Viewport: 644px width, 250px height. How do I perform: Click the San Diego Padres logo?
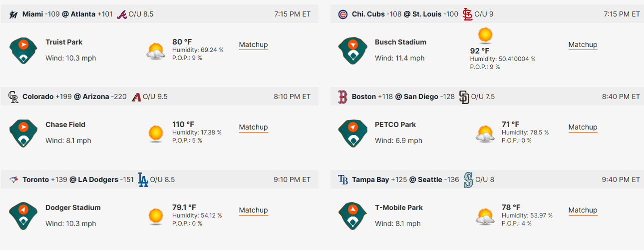click(464, 97)
